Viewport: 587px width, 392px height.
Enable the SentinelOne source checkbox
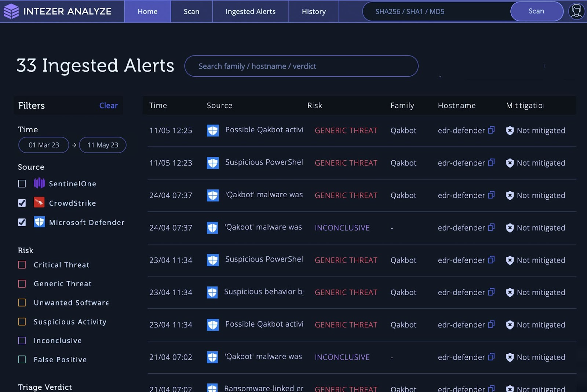click(22, 184)
